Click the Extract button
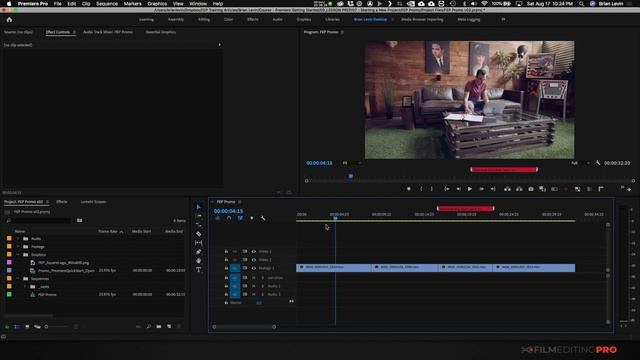The width and height of the screenshot is (640, 360). pos(519,189)
